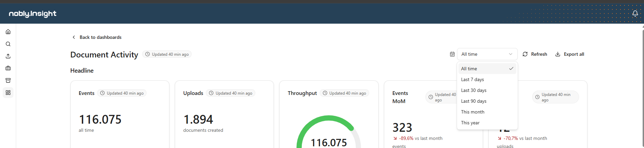Open the dashboards grid icon in the sidebar

(x=8, y=93)
